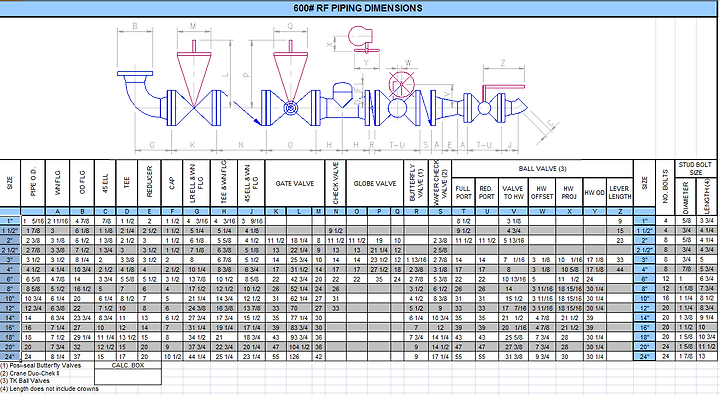This screenshot has height=396, width=720.
Task: Select the 'CHECK VALVE' rotated header
Action: [x=336, y=183]
